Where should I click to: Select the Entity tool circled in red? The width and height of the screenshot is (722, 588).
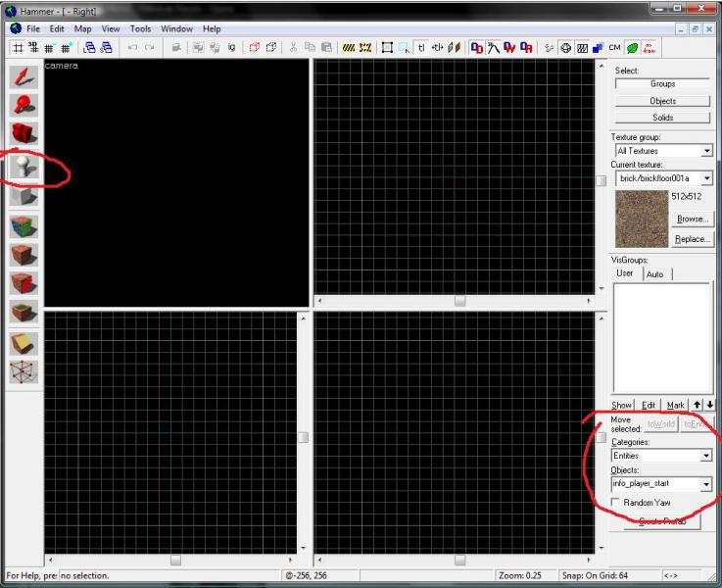click(x=23, y=166)
